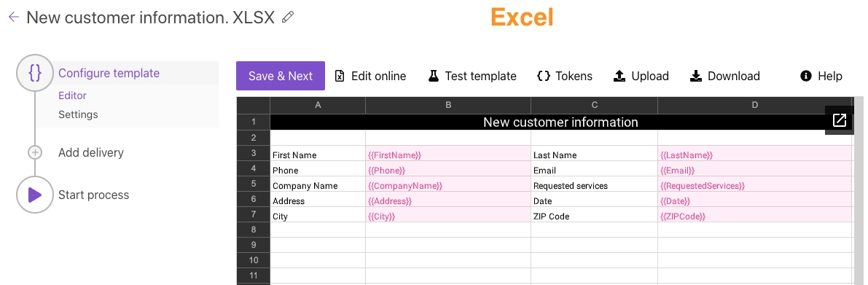The height and width of the screenshot is (285, 868).
Task: Download the template file
Action: coord(724,76)
